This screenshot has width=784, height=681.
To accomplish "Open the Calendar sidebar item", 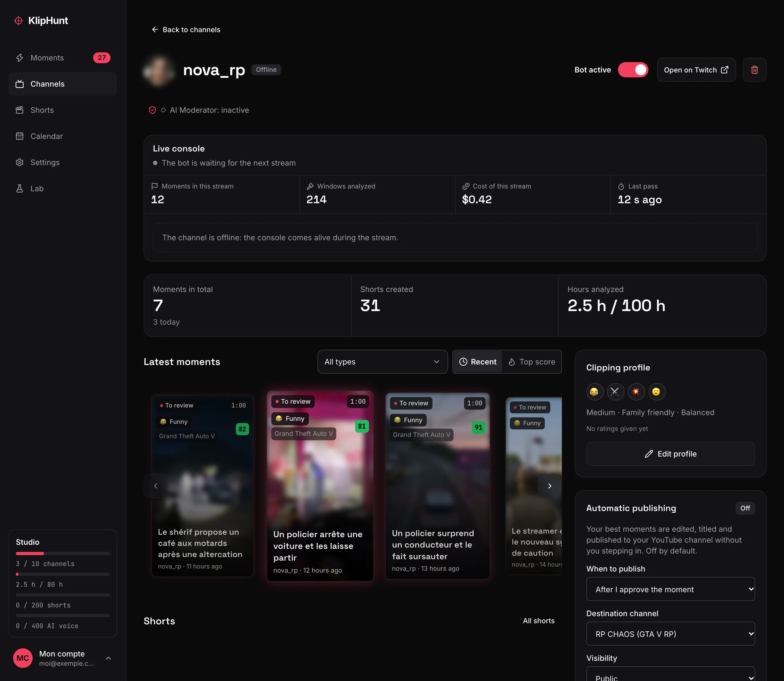I will point(63,136).
